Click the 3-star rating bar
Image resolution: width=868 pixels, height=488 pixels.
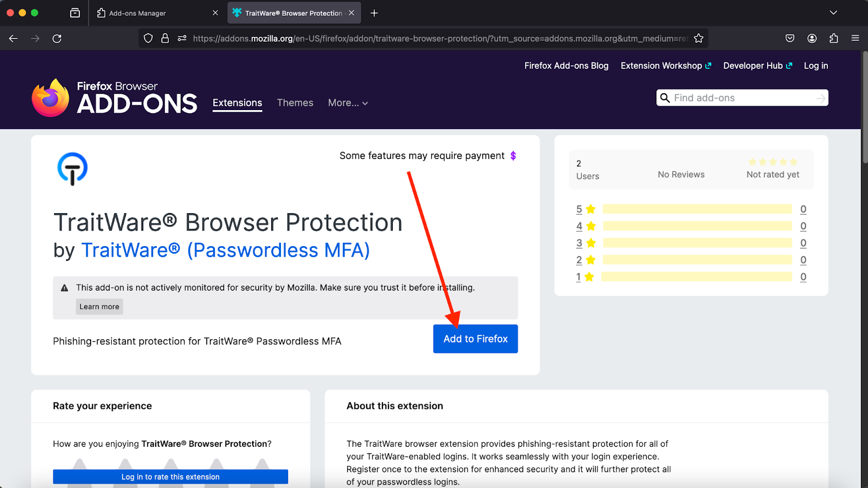(x=697, y=243)
